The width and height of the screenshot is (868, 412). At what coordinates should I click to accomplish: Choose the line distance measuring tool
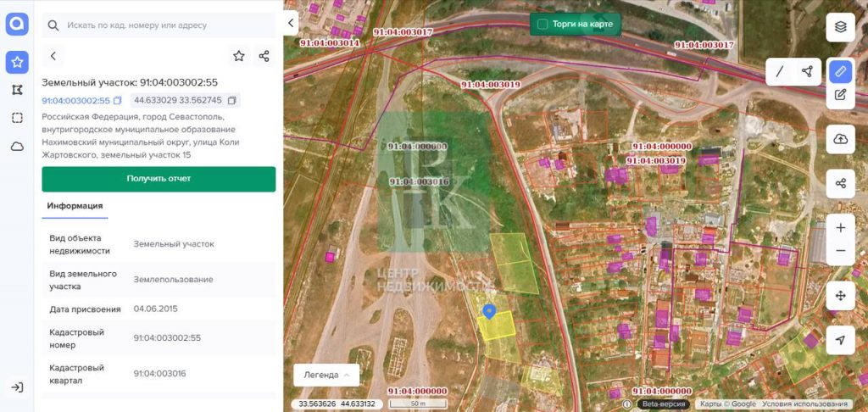click(x=780, y=71)
